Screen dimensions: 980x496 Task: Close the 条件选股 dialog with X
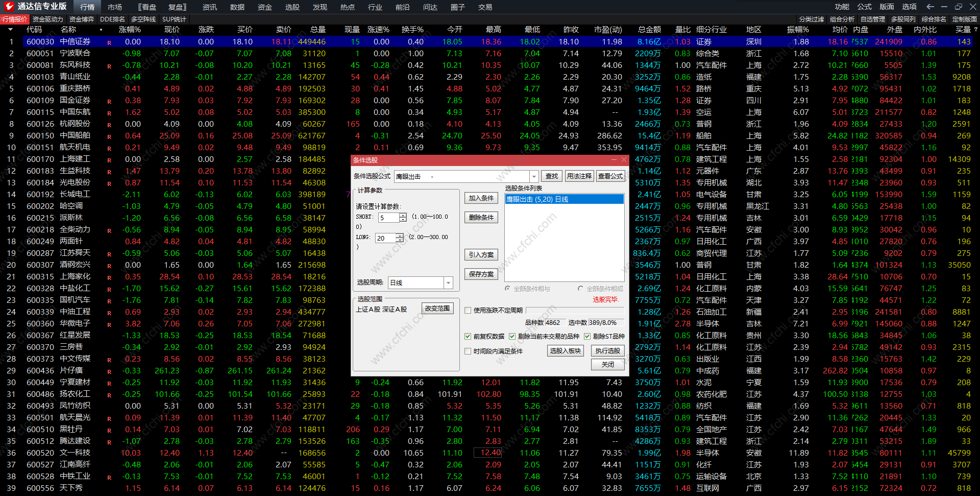623,160
